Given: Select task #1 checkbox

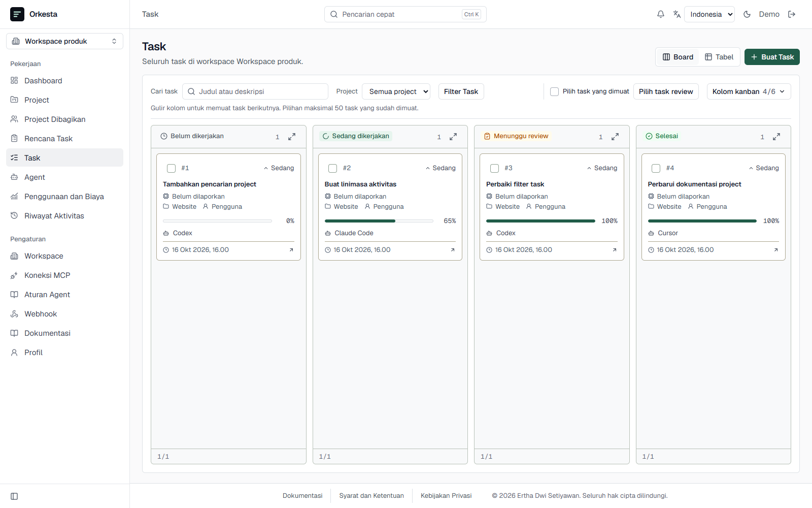Looking at the screenshot, I should [171, 168].
